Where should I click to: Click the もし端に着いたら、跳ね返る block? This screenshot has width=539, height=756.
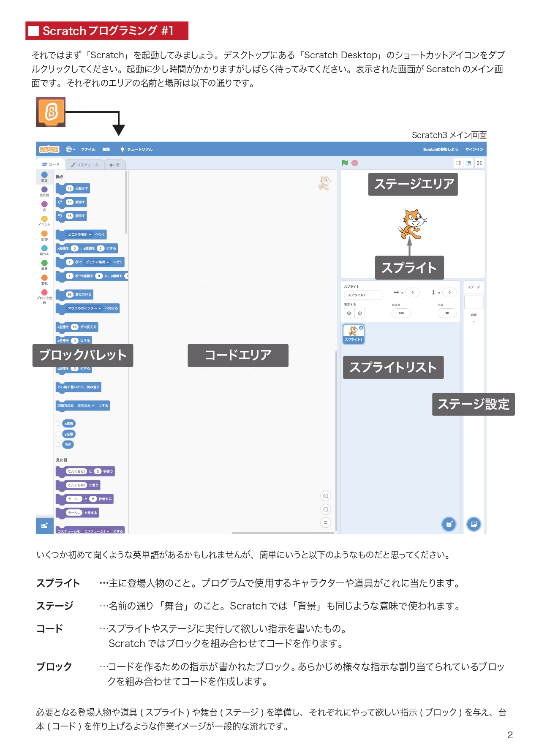click(x=79, y=387)
